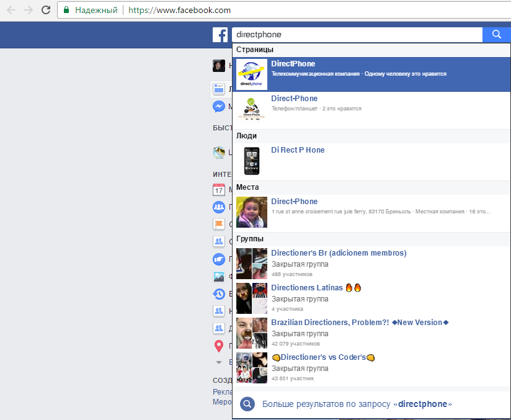Viewport: 511px width, 420px height.
Task: Open Groups via the blue people-circle icon
Action: tap(219, 207)
